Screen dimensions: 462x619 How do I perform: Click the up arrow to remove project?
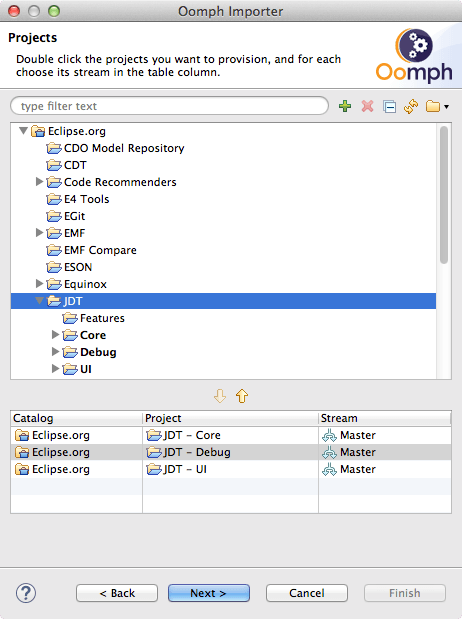click(242, 396)
